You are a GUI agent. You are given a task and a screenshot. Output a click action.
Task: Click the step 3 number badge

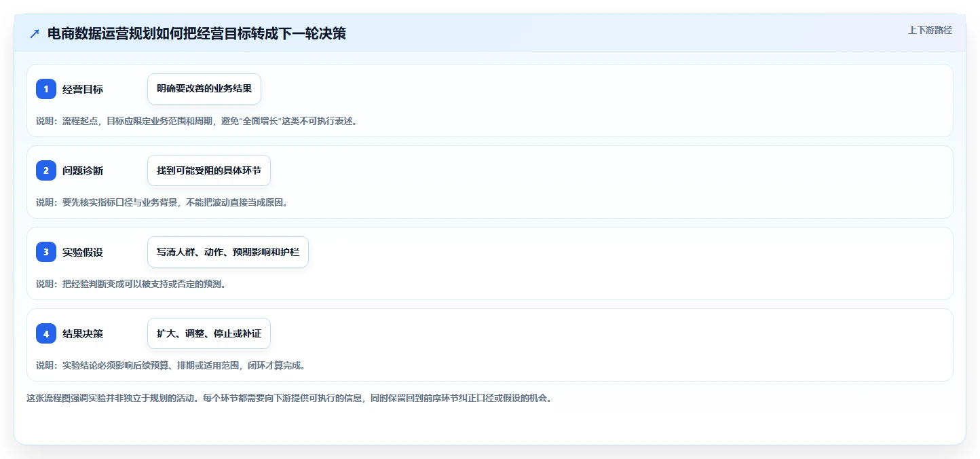pos(46,252)
